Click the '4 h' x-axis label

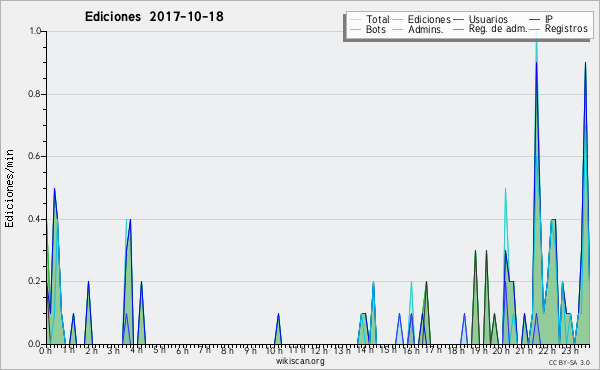(x=137, y=350)
